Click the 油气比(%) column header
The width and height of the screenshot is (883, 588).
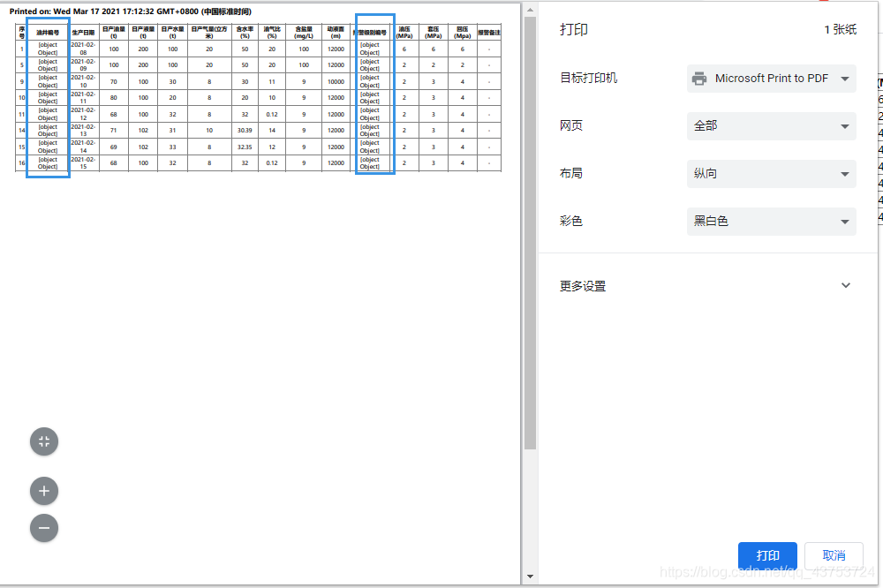tap(272, 33)
